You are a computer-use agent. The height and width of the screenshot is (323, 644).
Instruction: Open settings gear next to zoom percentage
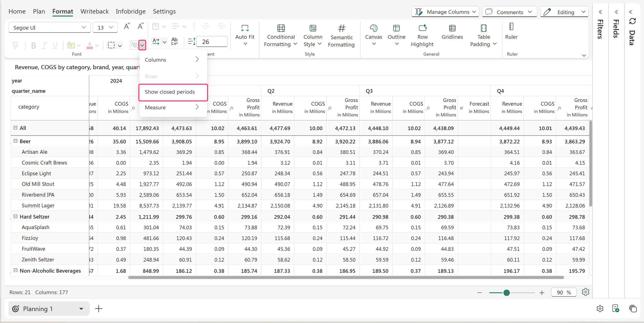(x=585, y=292)
